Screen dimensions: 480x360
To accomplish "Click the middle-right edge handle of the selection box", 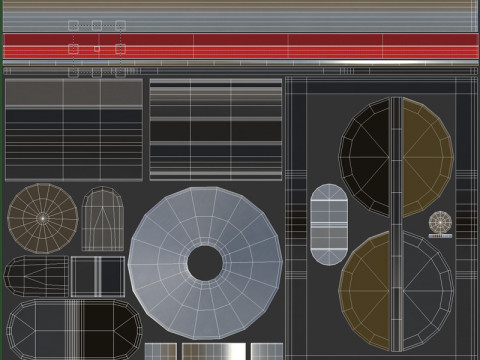I will tap(120, 49).
